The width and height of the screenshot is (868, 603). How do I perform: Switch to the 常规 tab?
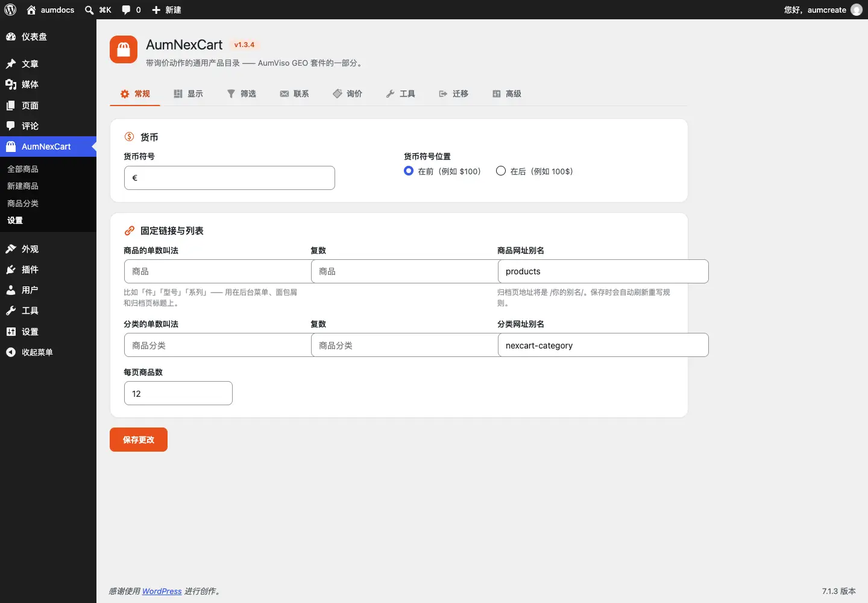(x=135, y=94)
